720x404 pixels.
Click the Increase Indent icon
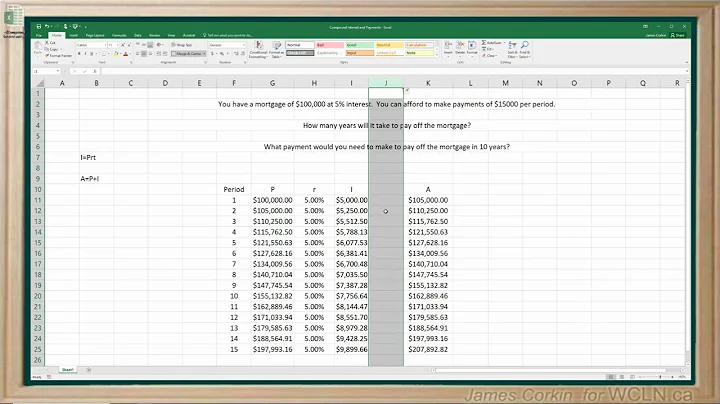165,54
